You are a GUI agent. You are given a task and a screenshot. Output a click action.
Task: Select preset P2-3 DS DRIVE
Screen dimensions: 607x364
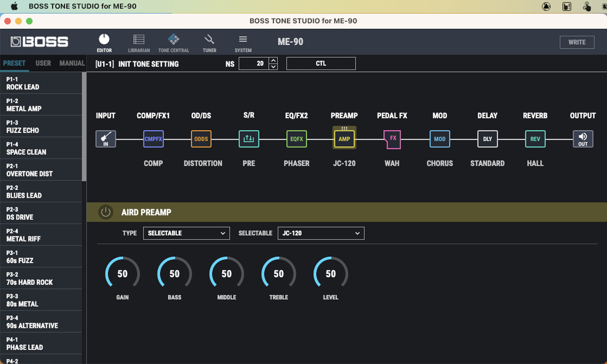click(x=41, y=213)
